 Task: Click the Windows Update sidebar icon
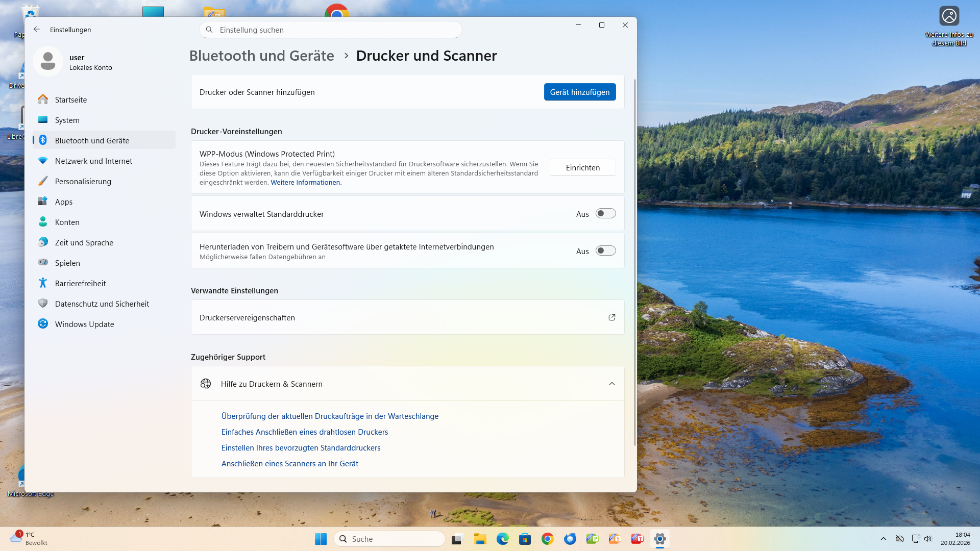pyautogui.click(x=43, y=324)
